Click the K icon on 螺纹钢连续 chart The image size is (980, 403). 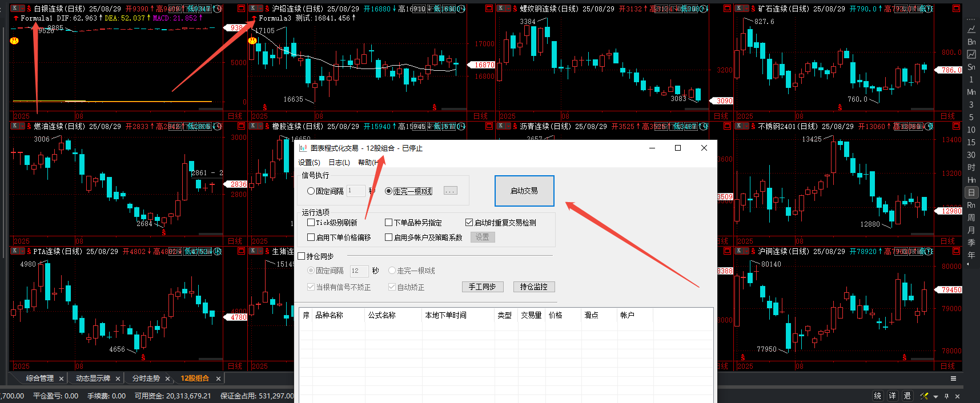click(501, 9)
